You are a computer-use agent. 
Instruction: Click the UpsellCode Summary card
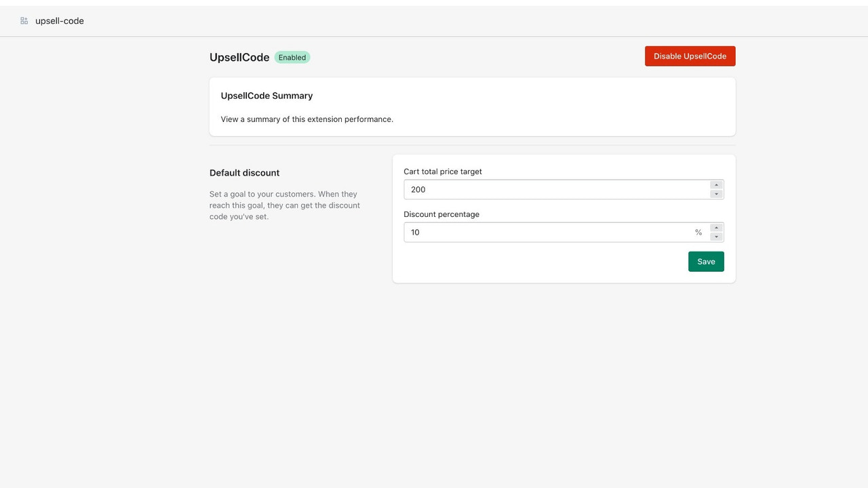coord(472,106)
